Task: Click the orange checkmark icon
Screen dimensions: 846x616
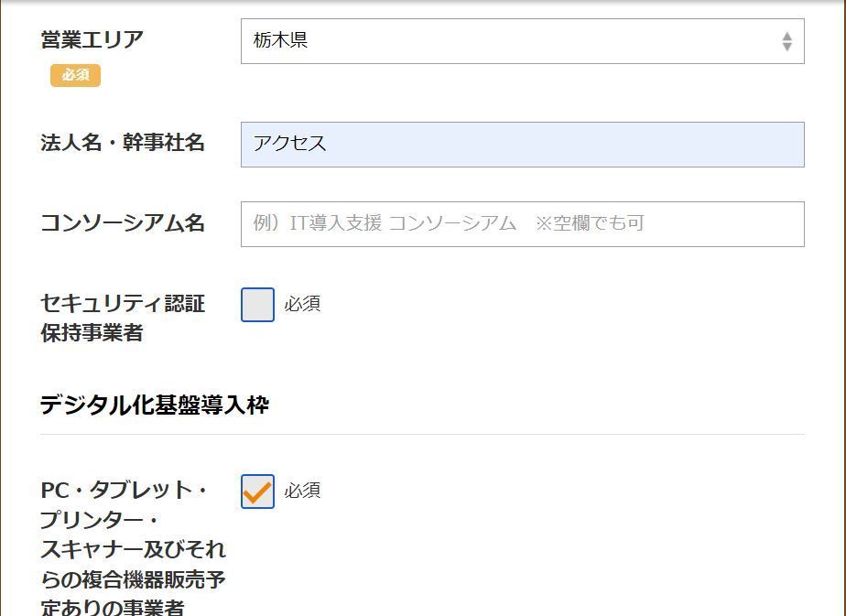Action: tap(257, 492)
